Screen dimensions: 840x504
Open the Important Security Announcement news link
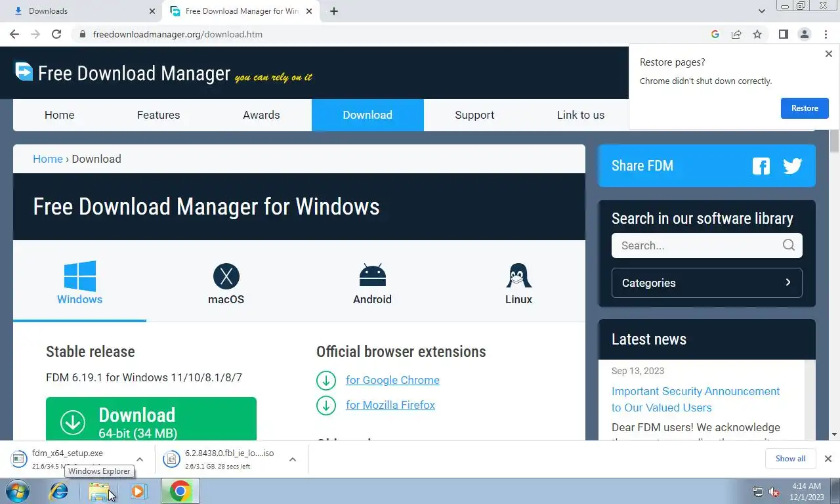click(x=696, y=399)
